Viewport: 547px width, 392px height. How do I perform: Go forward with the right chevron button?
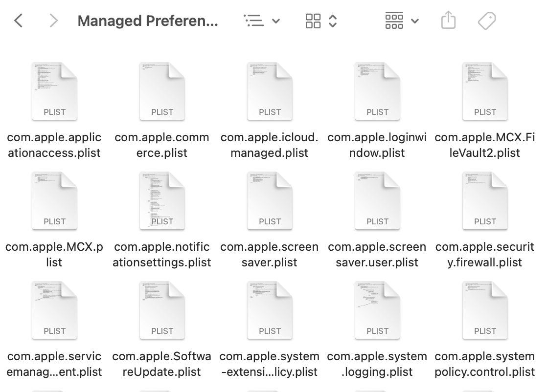[53, 21]
